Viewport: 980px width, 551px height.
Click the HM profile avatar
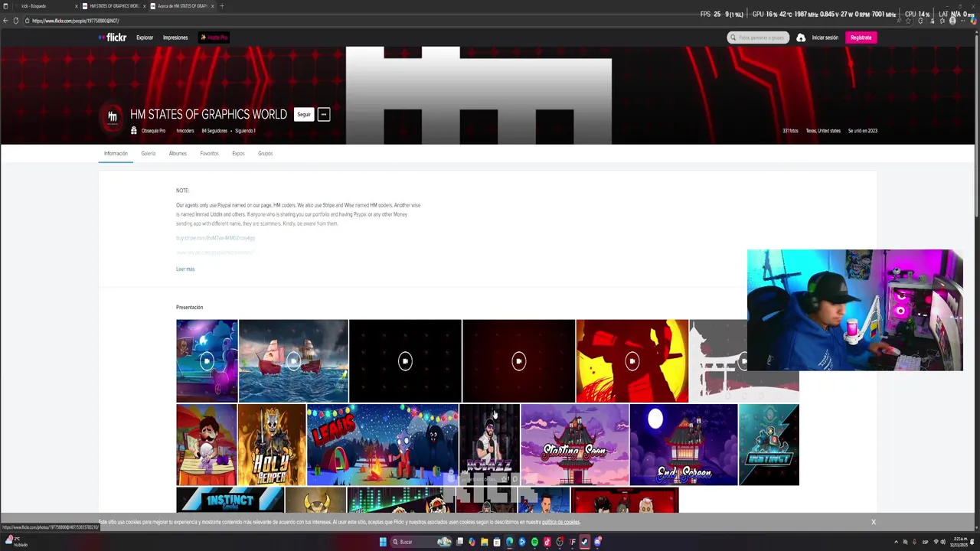coord(113,116)
